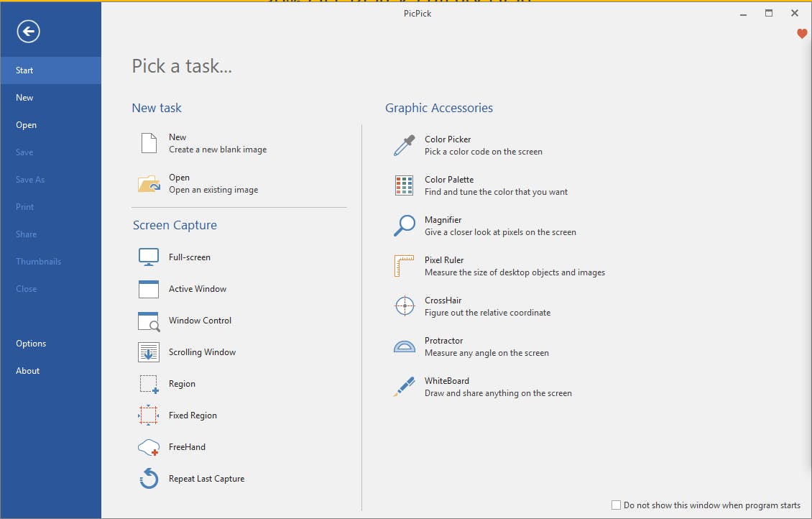
Task: Start the Protractor tool icon
Action: [x=405, y=346]
